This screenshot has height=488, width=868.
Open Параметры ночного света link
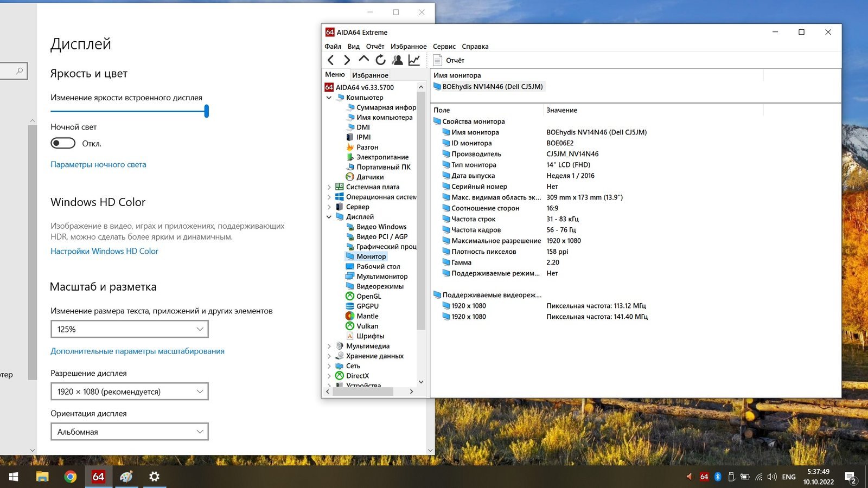(x=98, y=164)
